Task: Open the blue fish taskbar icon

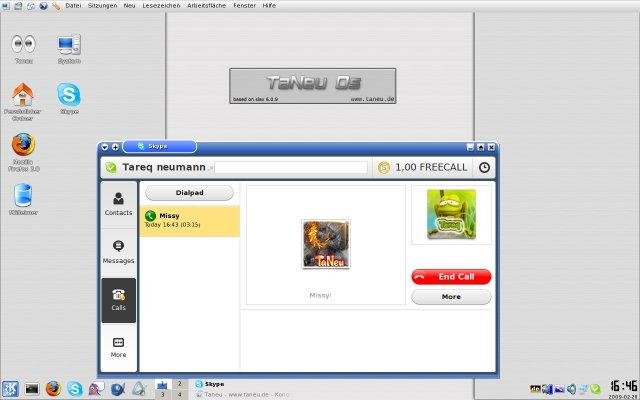Action: pos(118,389)
